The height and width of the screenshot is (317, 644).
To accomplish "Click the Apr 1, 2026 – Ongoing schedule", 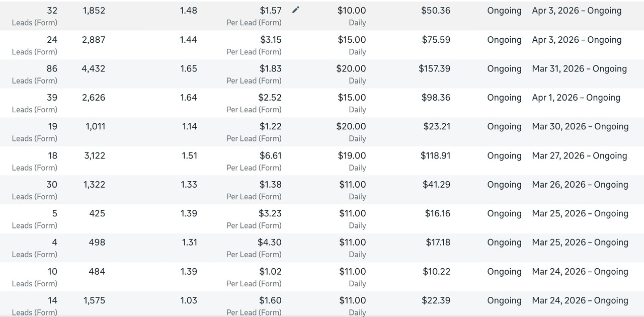I will pos(576,98).
